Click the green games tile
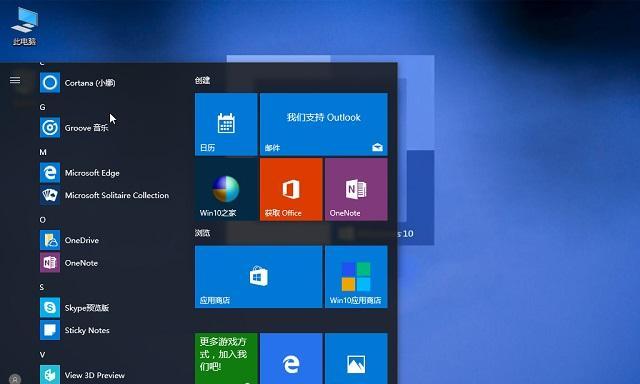 point(226,358)
